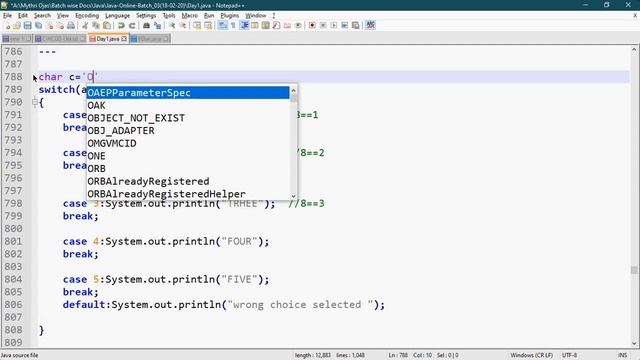Choose ORB autocomplete suggestion
Image resolution: width=640 pixels, height=360 pixels.
tap(188, 169)
